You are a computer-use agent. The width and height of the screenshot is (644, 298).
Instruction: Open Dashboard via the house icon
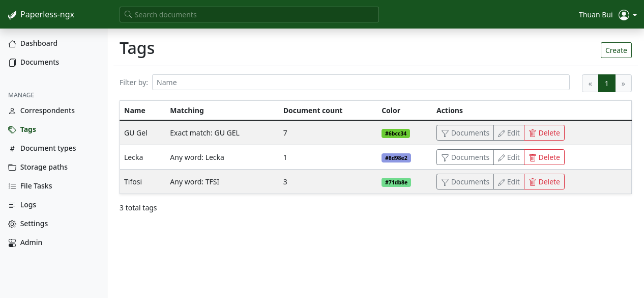12,44
